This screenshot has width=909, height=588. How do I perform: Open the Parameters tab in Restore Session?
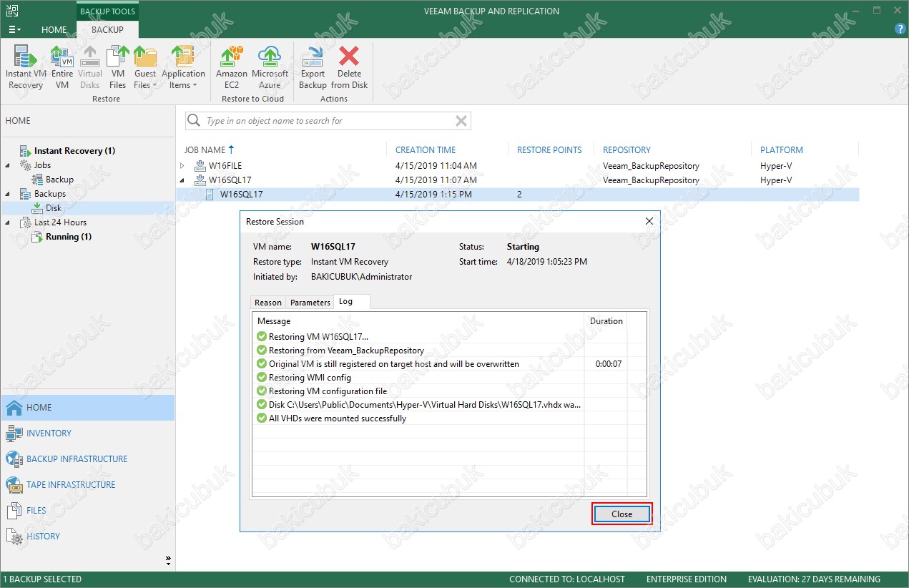pos(310,303)
